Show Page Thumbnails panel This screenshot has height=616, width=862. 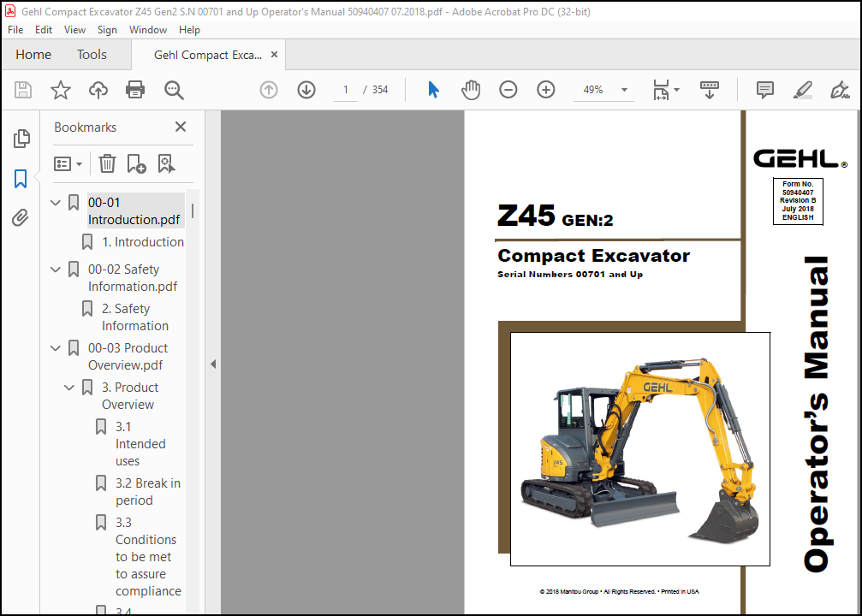pos(21,139)
